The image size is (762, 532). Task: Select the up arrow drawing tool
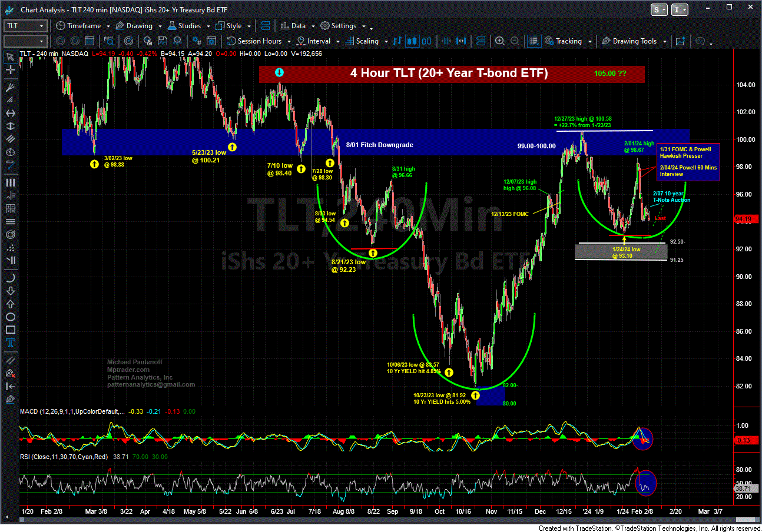9,304
